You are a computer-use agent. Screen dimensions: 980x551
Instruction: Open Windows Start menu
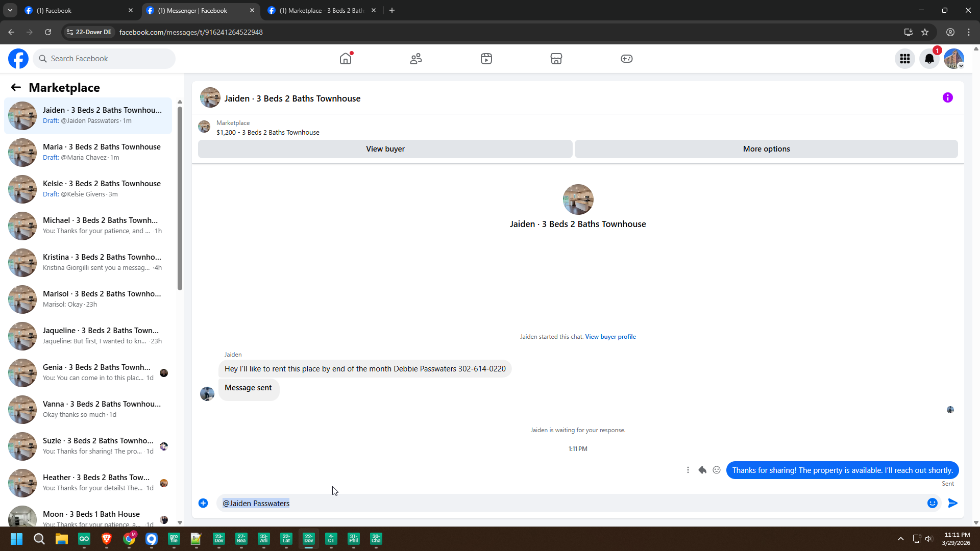click(16, 539)
